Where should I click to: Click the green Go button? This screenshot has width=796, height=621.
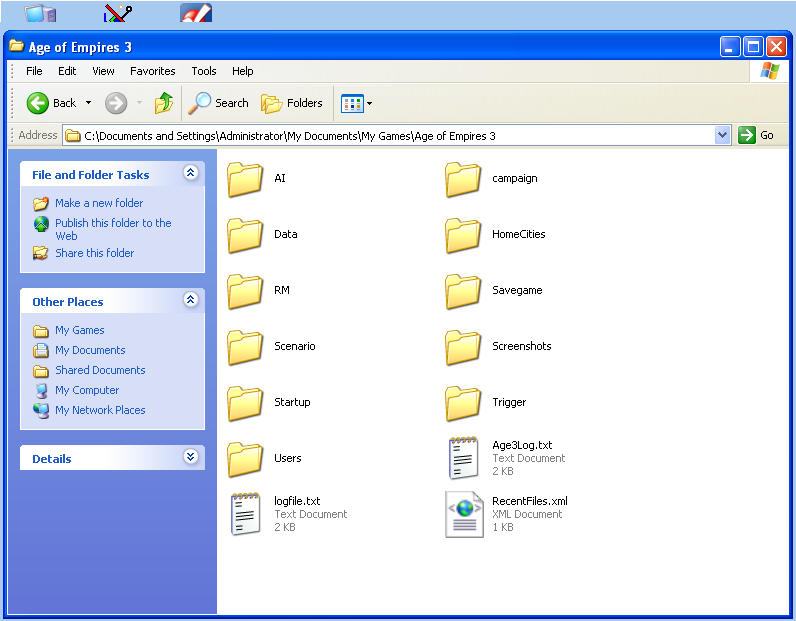756,135
